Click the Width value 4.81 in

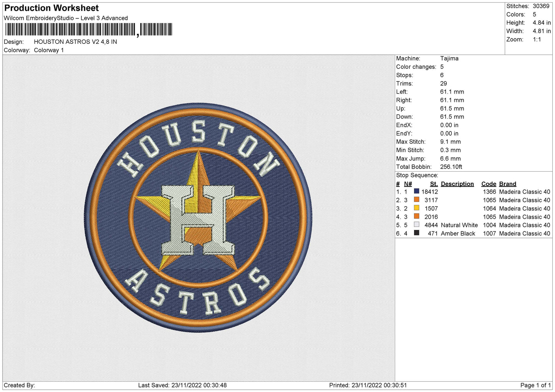pyautogui.click(x=542, y=31)
